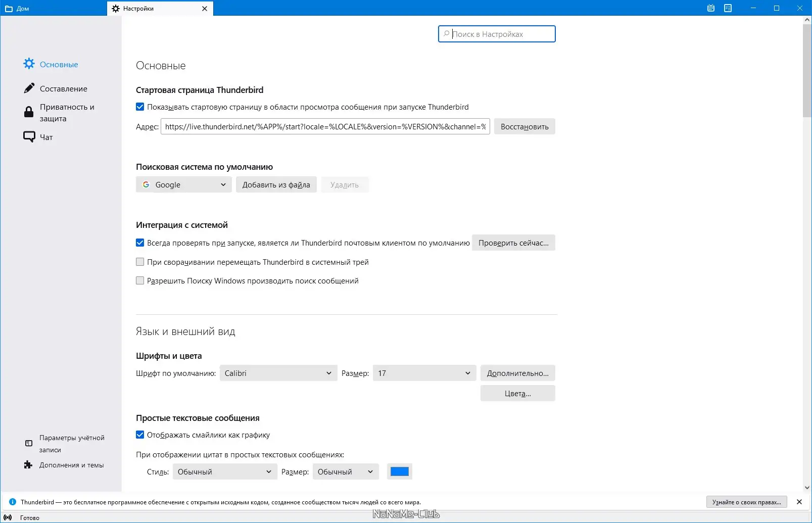This screenshot has width=812, height=523.
Task: Click the vertical scrollbar thumb
Action: [x=807, y=71]
